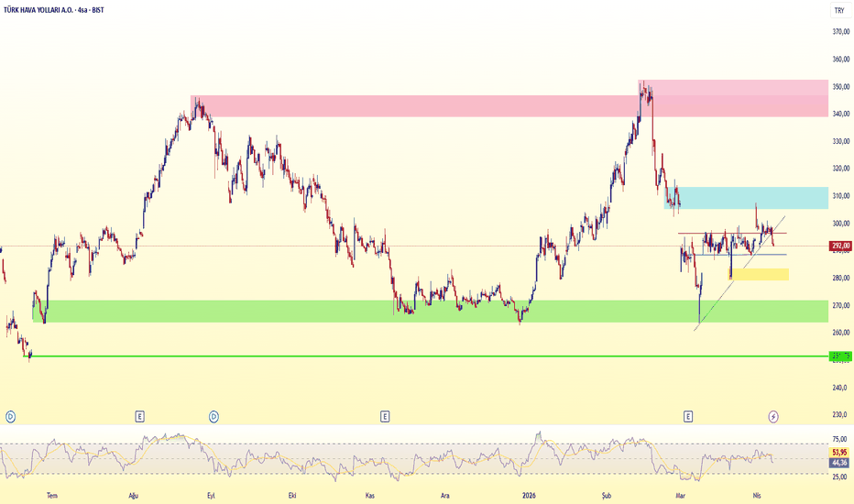Open the dividend D marker before Tem
This screenshot has height=504, width=854.
click(10, 417)
